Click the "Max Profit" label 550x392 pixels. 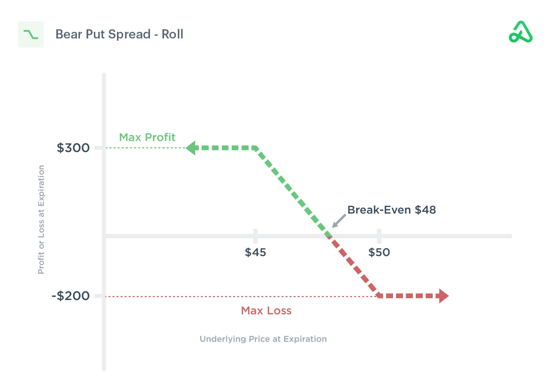click(x=147, y=137)
